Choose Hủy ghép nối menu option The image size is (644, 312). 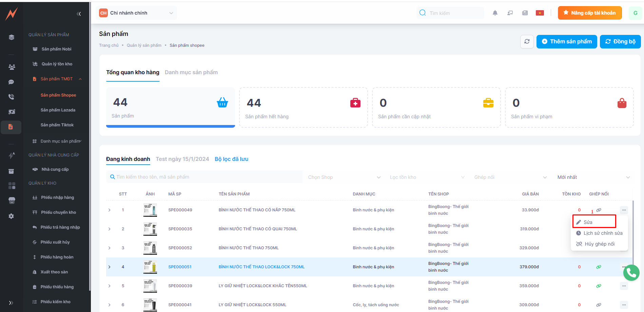coord(599,244)
